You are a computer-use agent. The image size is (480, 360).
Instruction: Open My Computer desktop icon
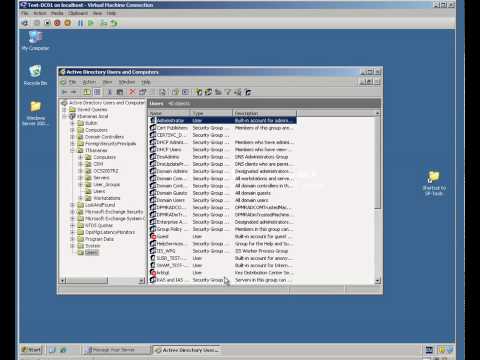35,41
